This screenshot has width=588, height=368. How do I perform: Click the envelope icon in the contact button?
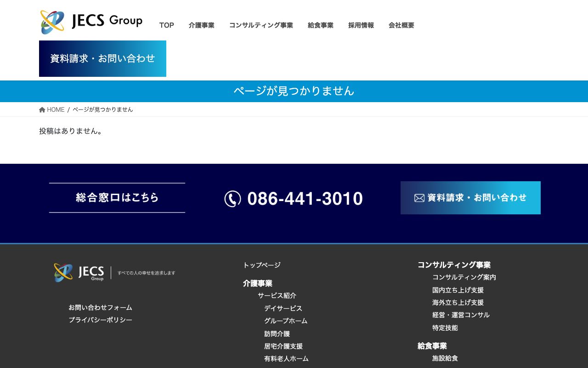pos(419,198)
